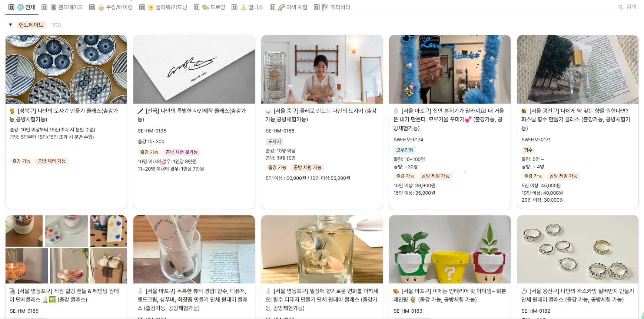Image resolution: width=644 pixels, height=319 pixels.
Task: Click the cupcake icon of 쿠킹/베이킹 tab
Action: 101,7
